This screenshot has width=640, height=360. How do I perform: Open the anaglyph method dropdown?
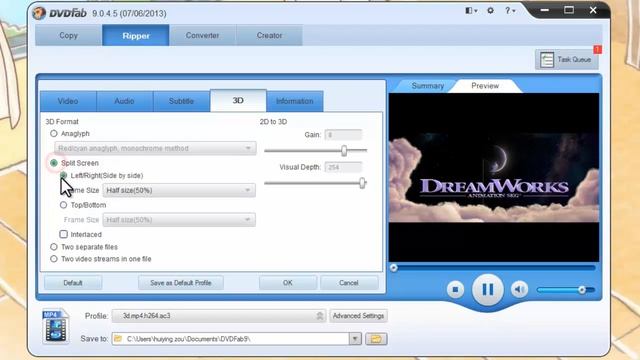coord(155,148)
